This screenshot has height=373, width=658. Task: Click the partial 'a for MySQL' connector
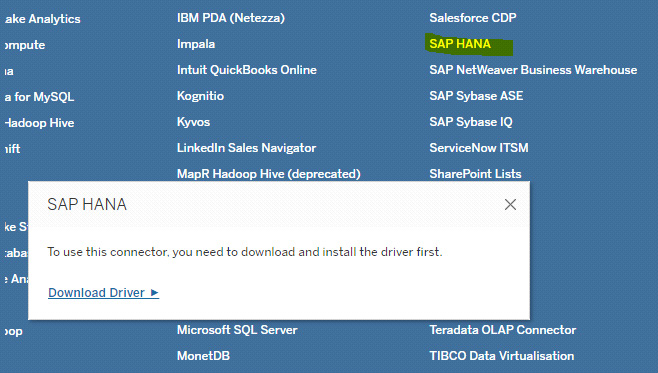tap(39, 97)
